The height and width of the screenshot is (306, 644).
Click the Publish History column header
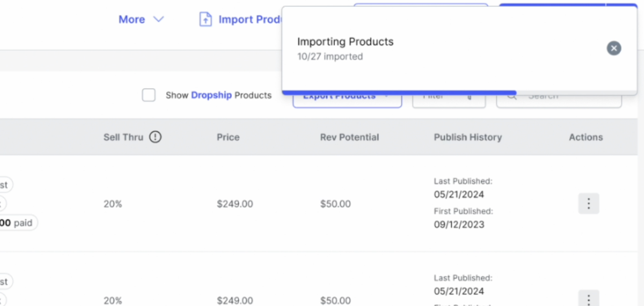point(467,137)
